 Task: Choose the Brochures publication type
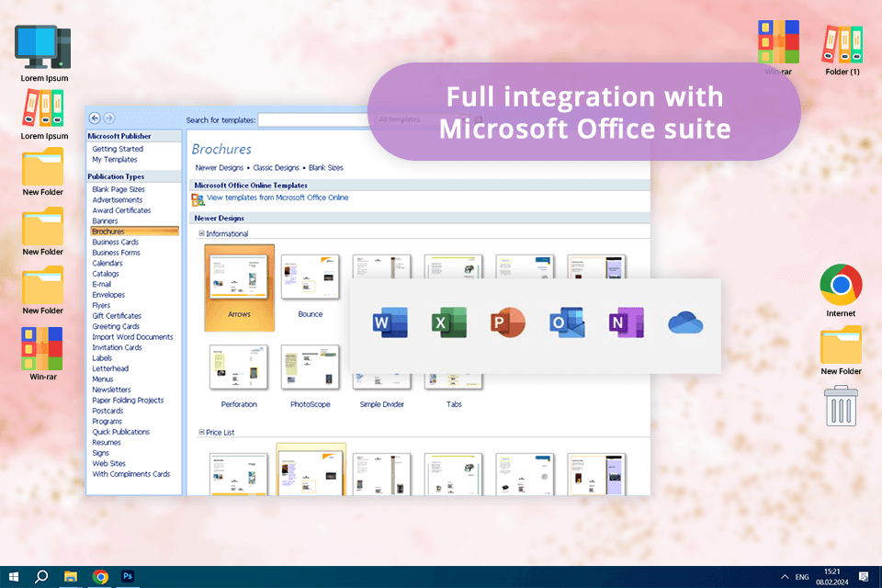pos(134,232)
